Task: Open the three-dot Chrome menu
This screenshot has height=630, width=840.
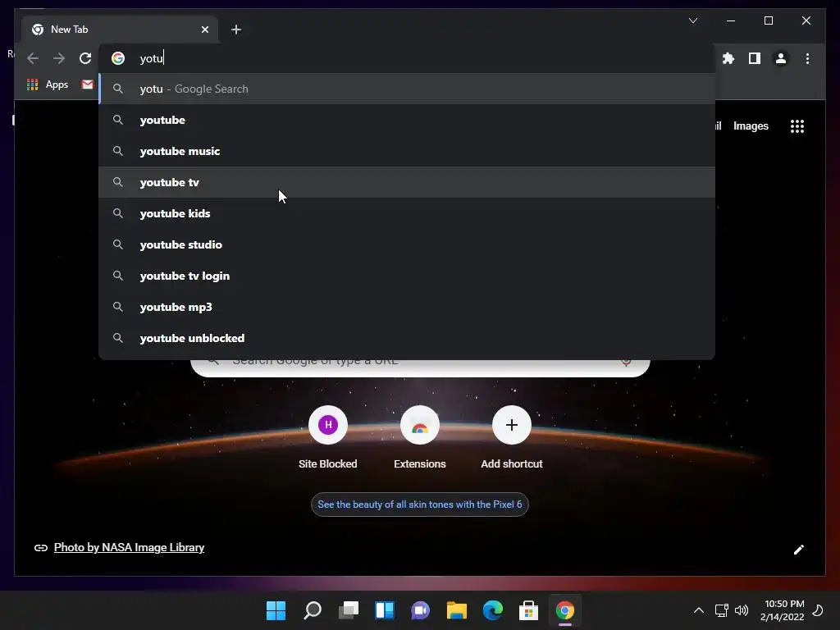Action: click(x=807, y=58)
